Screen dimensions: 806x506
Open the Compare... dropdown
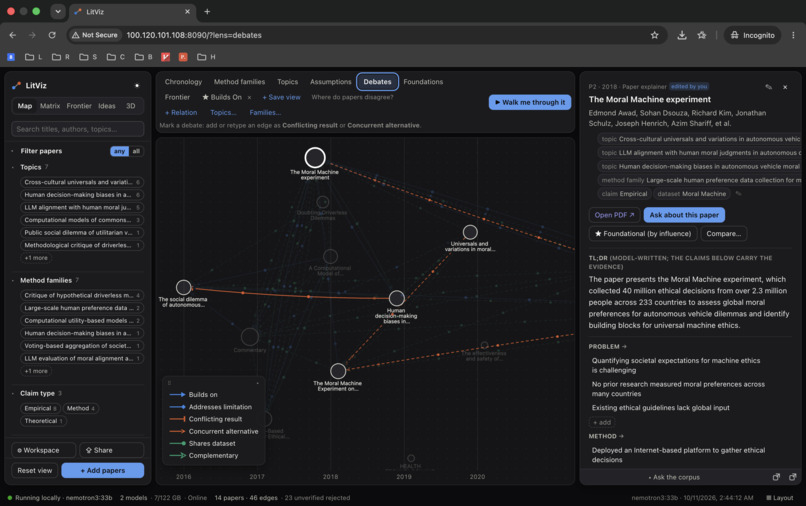click(x=723, y=233)
